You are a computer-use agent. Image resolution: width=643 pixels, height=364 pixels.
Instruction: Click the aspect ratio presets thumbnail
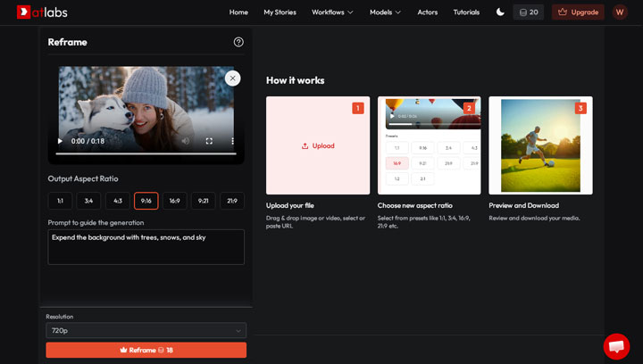coord(429,145)
